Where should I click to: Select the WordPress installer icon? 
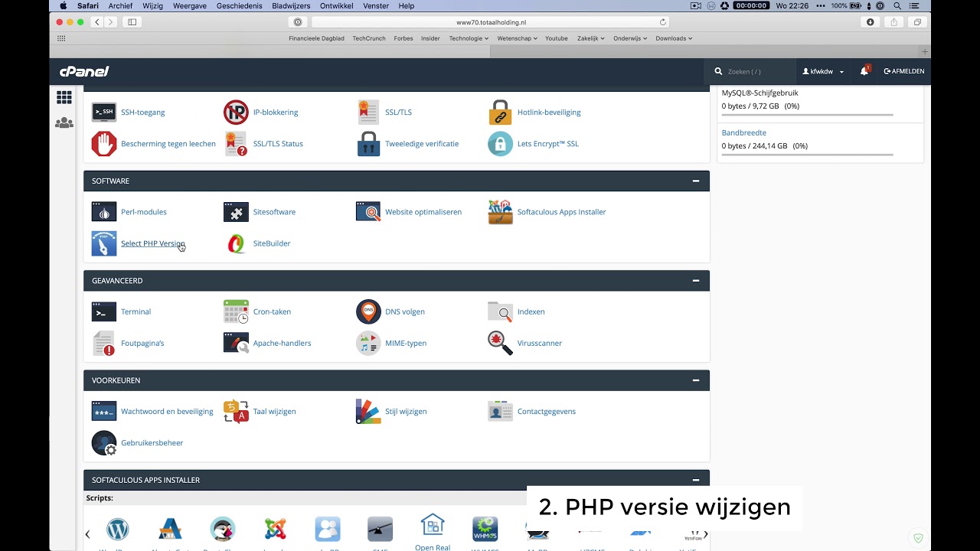(117, 529)
